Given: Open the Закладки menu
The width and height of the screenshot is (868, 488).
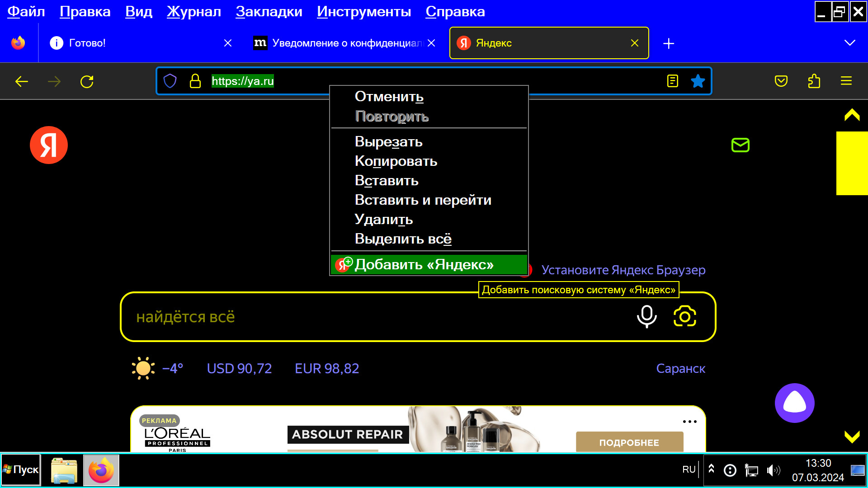Looking at the screenshot, I should tap(269, 11).
